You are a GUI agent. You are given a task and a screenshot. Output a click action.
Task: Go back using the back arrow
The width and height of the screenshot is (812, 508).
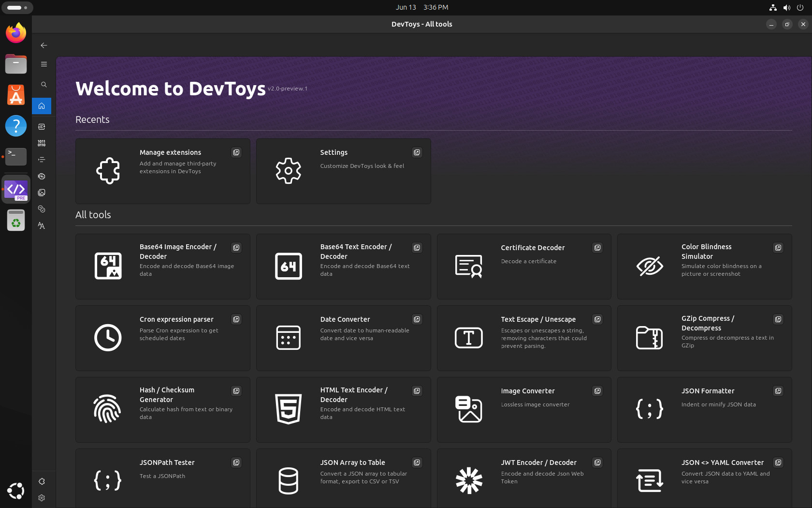(43, 45)
